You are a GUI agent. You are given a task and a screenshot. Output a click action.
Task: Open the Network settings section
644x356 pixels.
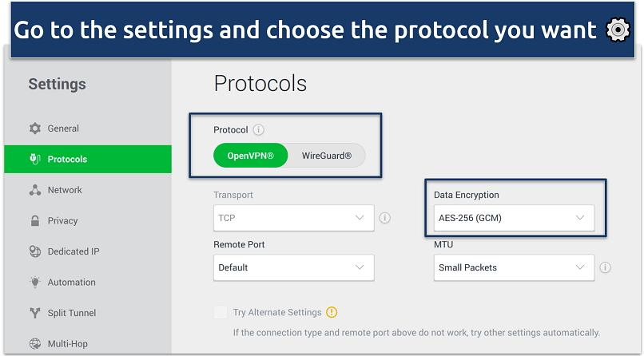(x=65, y=190)
